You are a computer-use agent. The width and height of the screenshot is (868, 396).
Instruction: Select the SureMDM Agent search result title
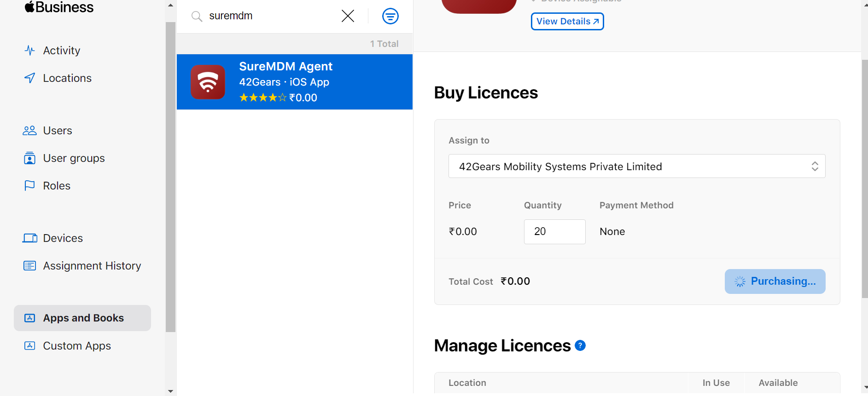pos(285,67)
